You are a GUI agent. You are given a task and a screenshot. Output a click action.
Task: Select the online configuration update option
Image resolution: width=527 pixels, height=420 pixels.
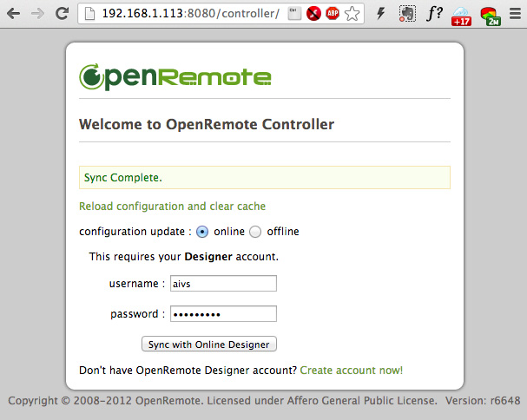click(x=202, y=232)
